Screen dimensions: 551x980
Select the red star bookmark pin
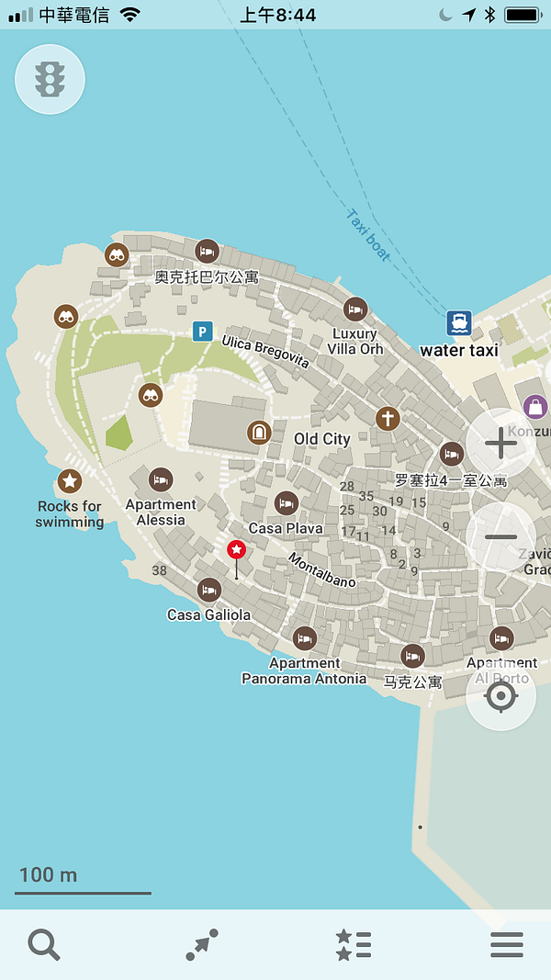tap(236, 550)
